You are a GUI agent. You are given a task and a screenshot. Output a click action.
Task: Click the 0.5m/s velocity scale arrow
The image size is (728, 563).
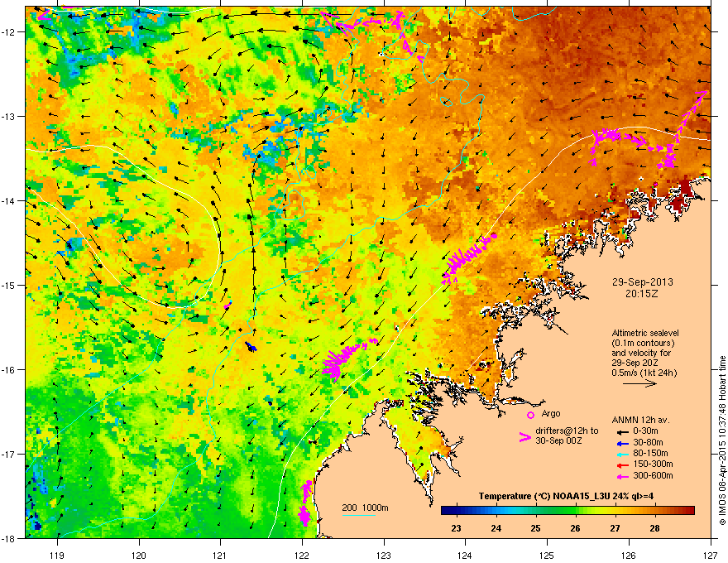coord(639,383)
